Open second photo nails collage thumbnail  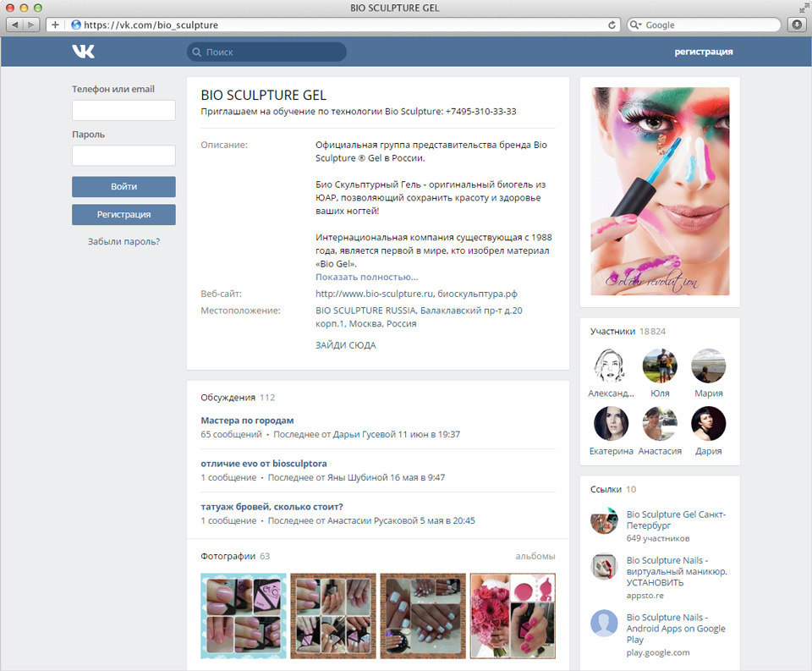[x=333, y=616]
